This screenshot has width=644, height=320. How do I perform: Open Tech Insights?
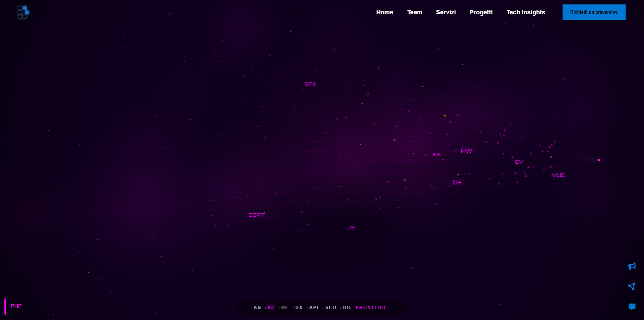coord(526,12)
